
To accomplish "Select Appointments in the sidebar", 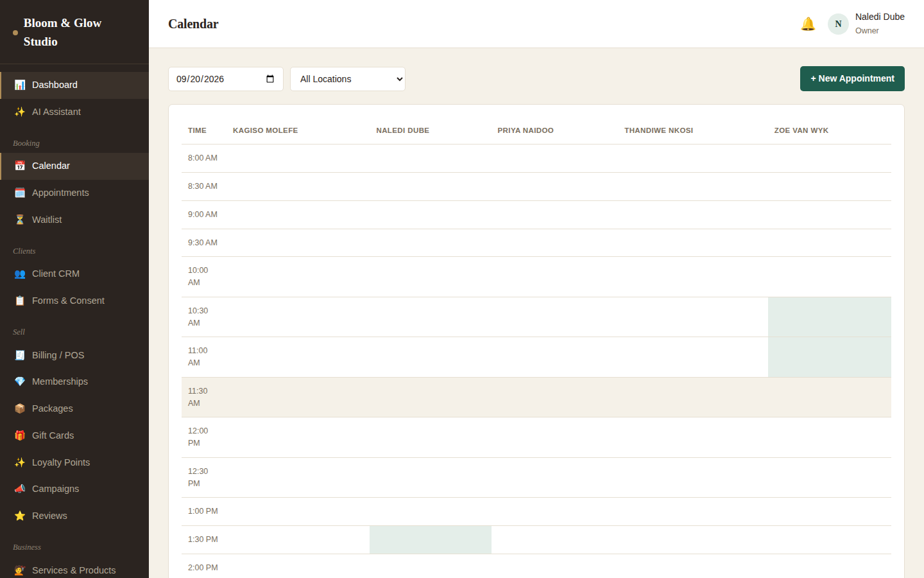I will click(74, 193).
